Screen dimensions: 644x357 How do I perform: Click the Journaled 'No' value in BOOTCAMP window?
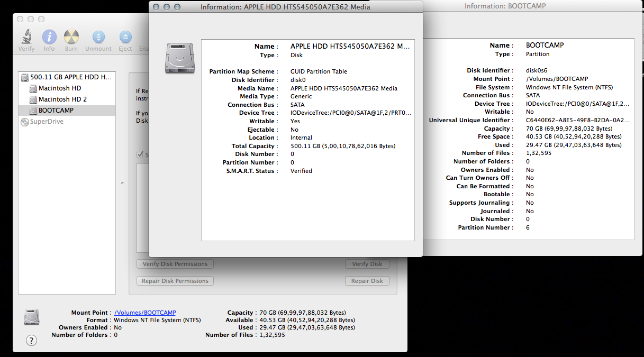530,211
